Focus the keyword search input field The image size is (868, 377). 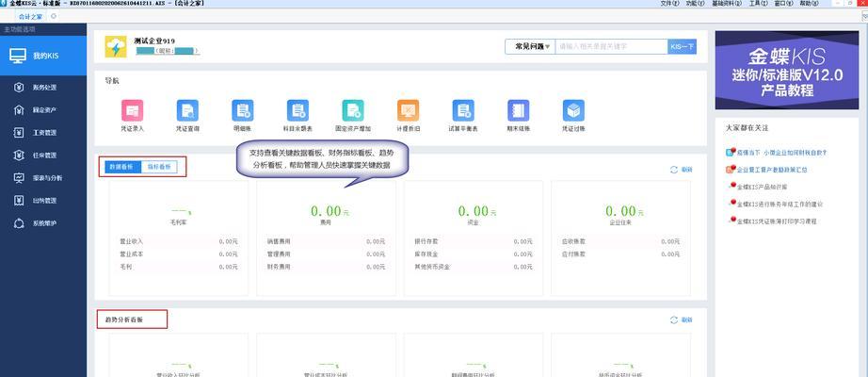(612, 46)
